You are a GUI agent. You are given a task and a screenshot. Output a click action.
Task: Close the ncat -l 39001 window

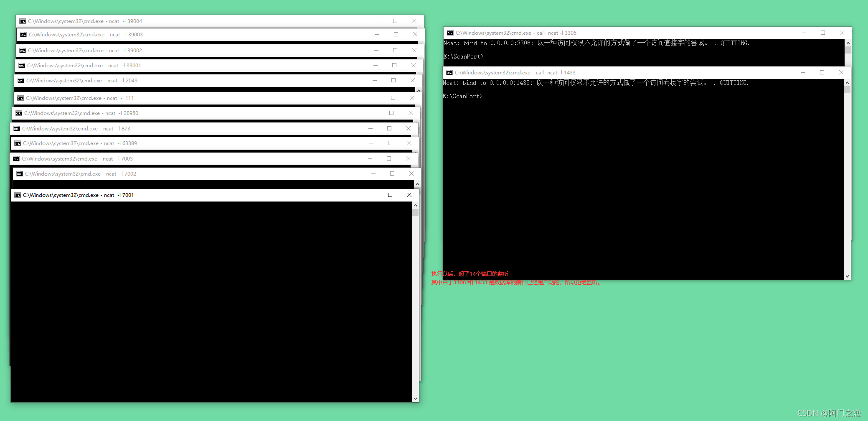(x=414, y=65)
